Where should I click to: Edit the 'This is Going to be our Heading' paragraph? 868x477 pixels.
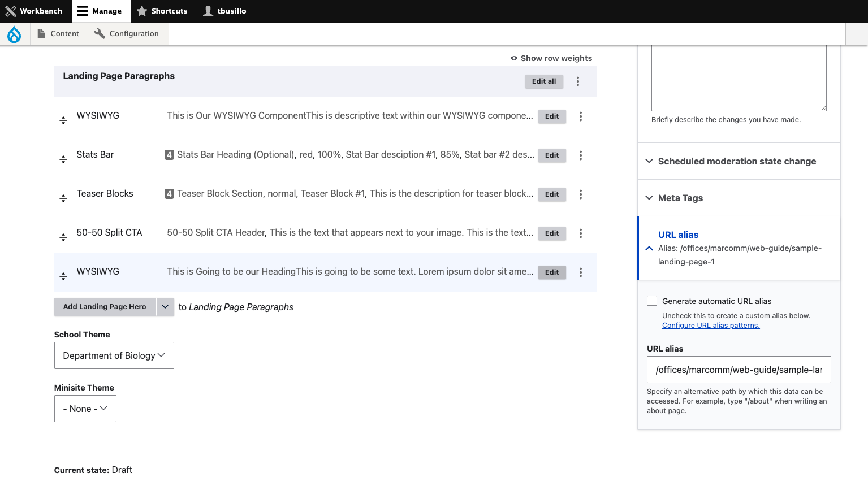pyautogui.click(x=552, y=272)
